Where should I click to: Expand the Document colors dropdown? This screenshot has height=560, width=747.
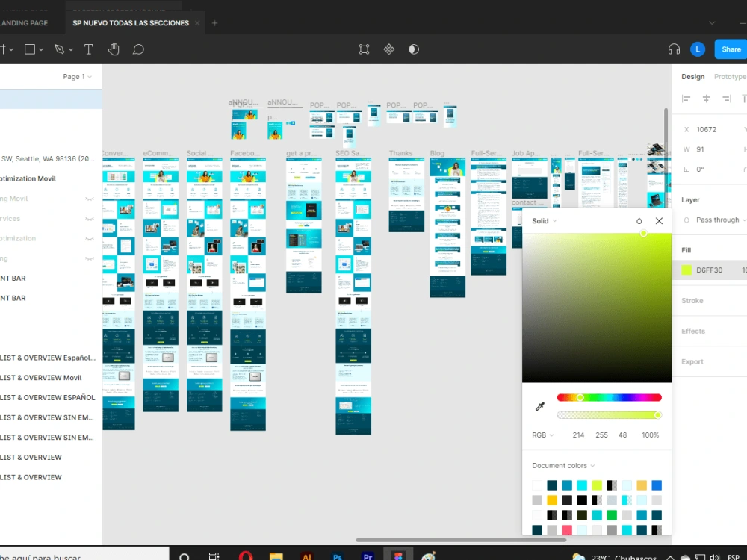coord(563,466)
